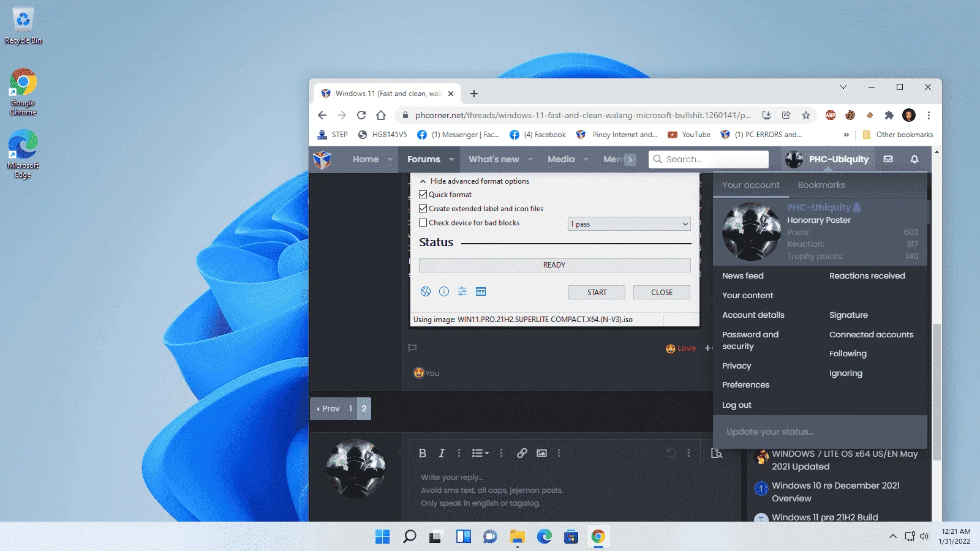Open Other bookmarks folder
The width and height of the screenshot is (980, 551).
click(x=898, y=135)
